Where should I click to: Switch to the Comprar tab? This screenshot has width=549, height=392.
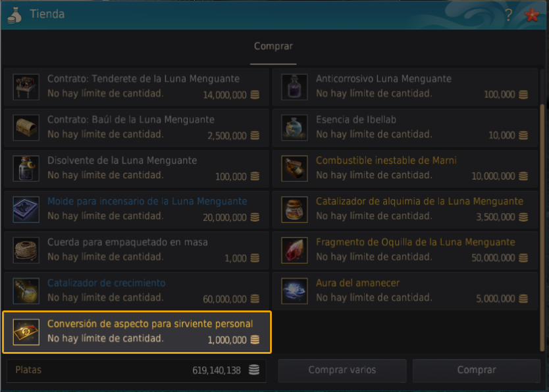point(273,47)
